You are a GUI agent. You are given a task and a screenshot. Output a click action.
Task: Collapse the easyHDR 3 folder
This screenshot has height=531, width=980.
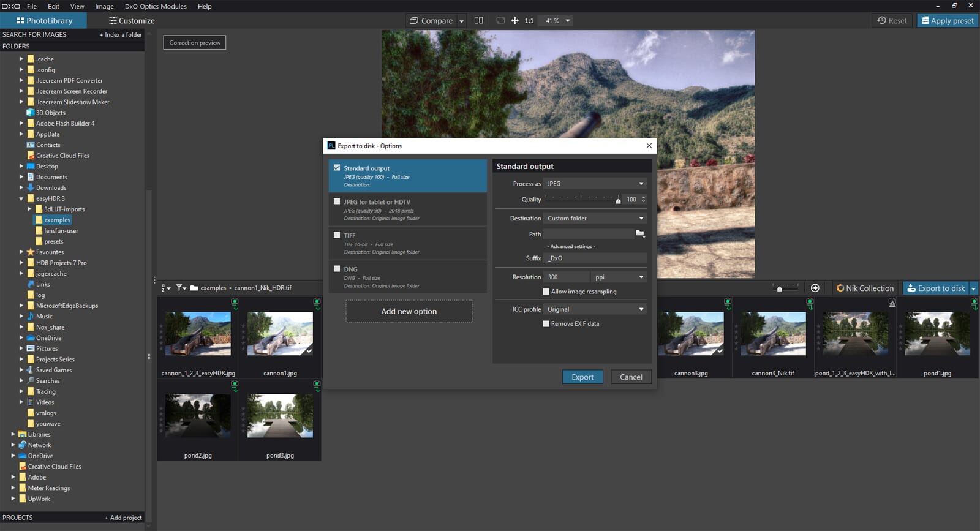(x=21, y=198)
